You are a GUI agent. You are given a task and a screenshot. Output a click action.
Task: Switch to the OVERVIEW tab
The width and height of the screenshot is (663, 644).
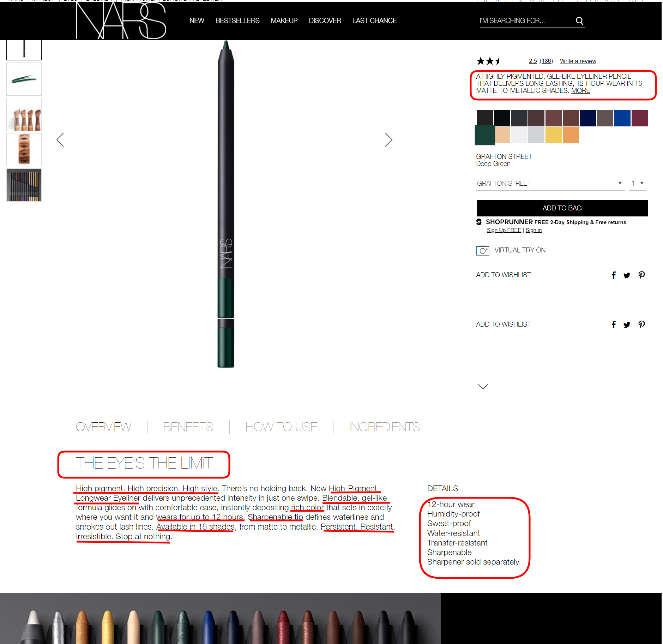tap(103, 427)
